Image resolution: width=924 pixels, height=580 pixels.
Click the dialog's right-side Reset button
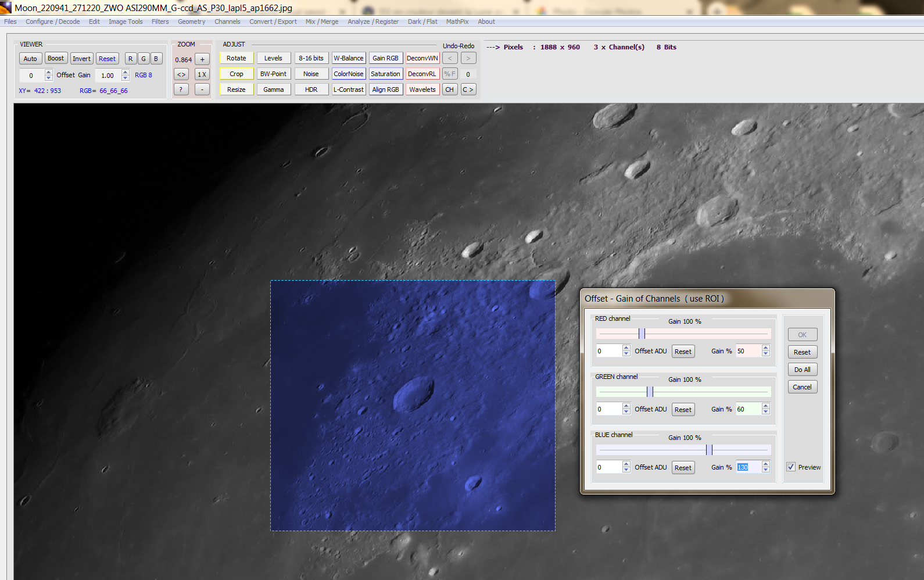tap(803, 352)
